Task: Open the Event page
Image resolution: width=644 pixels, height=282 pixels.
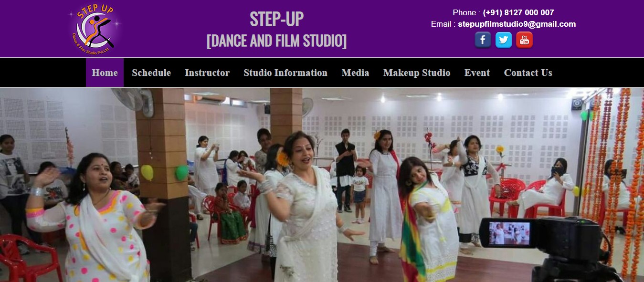Action: coord(477,73)
